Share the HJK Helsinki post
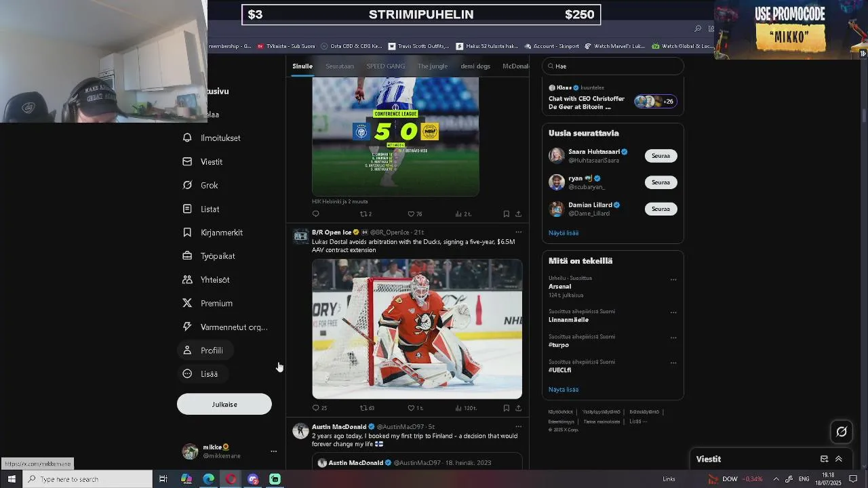The height and width of the screenshot is (488, 868). tap(518, 213)
